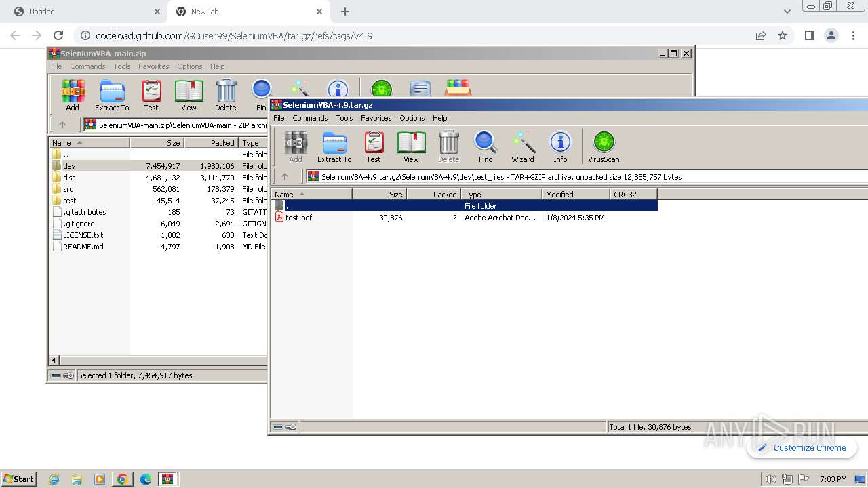Click the Customize Chrome button

(x=802, y=447)
